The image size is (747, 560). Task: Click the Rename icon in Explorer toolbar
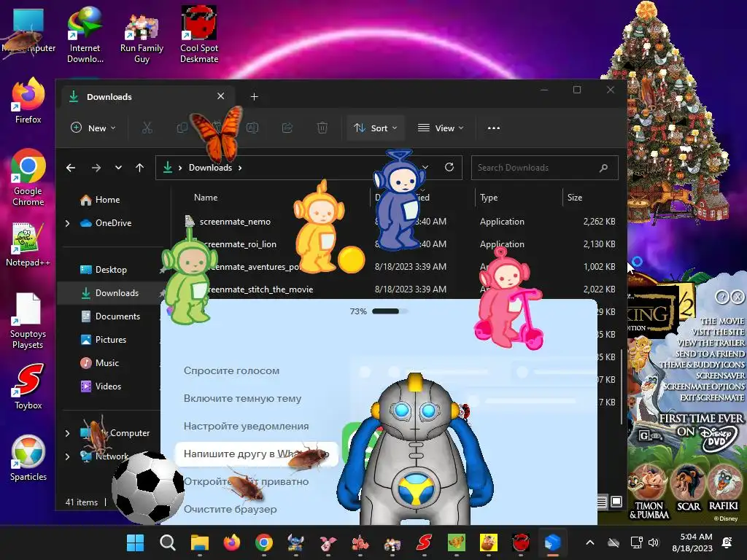252,128
